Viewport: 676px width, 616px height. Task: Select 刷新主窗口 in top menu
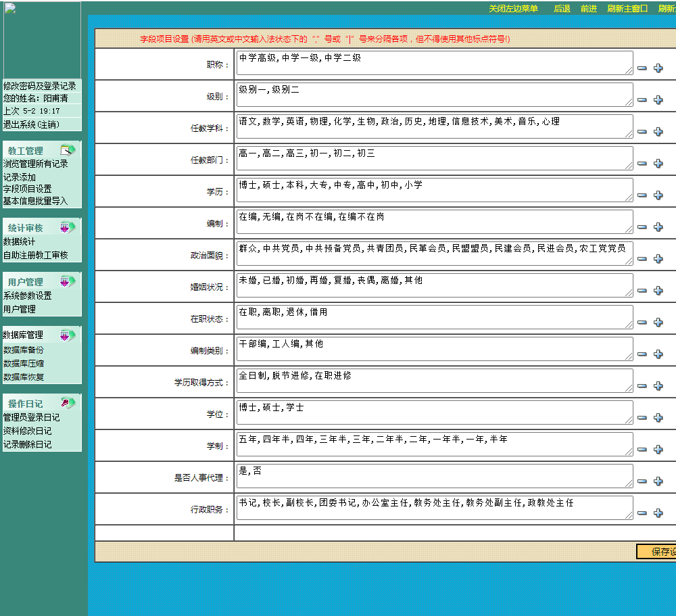[627, 9]
